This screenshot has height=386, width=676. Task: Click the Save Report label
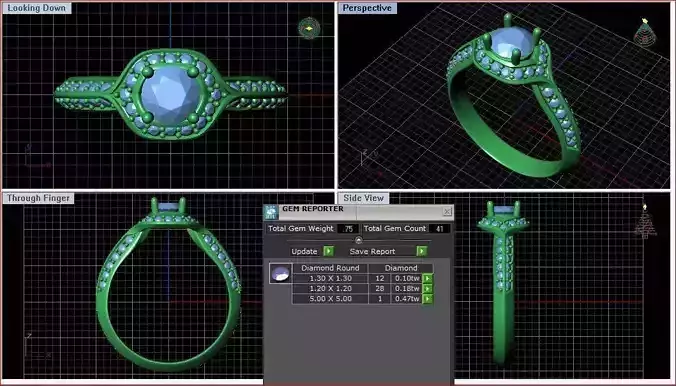(372, 251)
